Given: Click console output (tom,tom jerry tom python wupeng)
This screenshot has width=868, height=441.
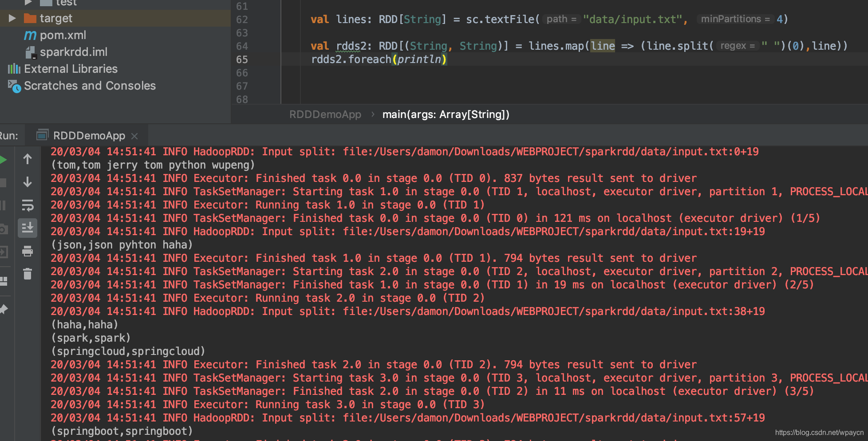Looking at the screenshot, I should 153,165.
